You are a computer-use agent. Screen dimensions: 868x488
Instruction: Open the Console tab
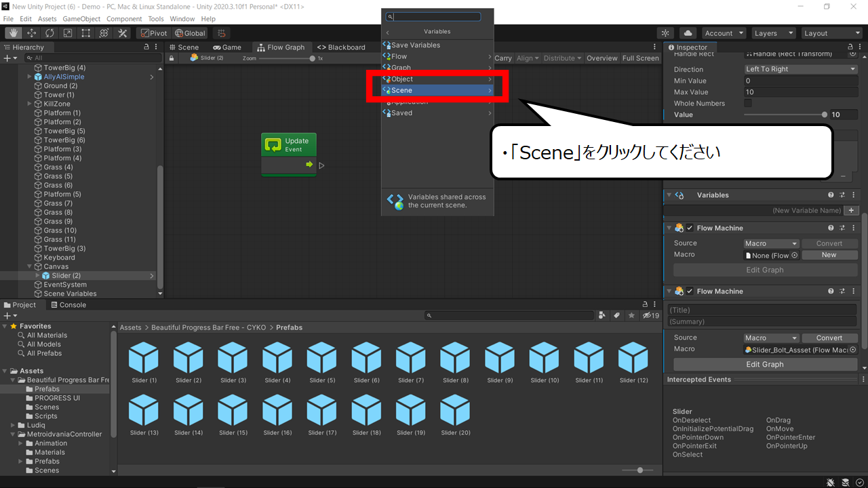point(68,305)
